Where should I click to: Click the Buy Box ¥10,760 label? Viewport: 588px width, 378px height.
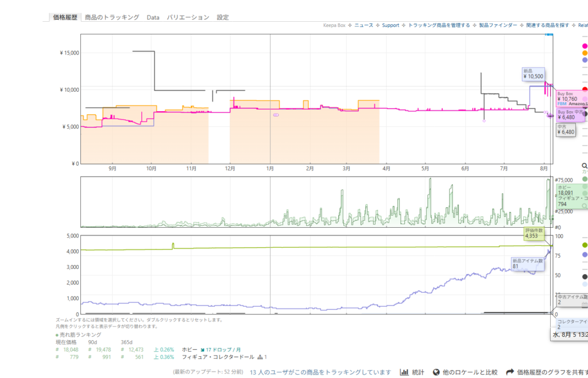point(572,99)
